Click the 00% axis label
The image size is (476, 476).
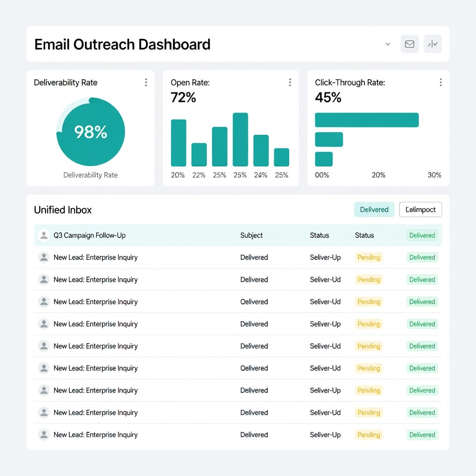[x=322, y=175]
